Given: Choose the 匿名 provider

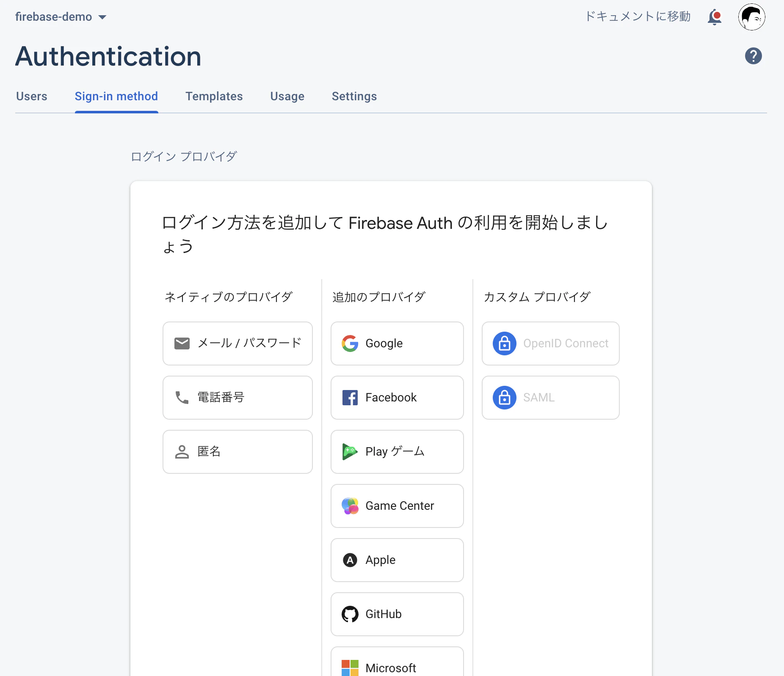Looking at the screenshot, I should (238, 452).
